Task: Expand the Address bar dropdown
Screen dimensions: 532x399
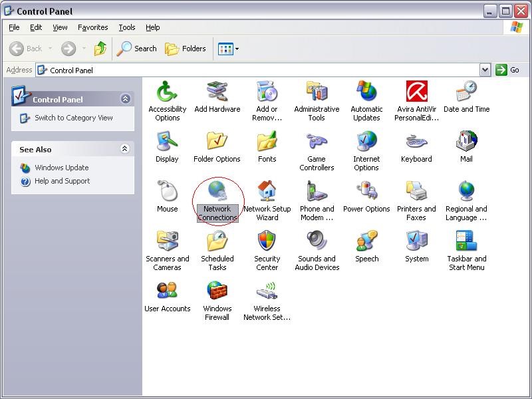Action: [485, 70]
